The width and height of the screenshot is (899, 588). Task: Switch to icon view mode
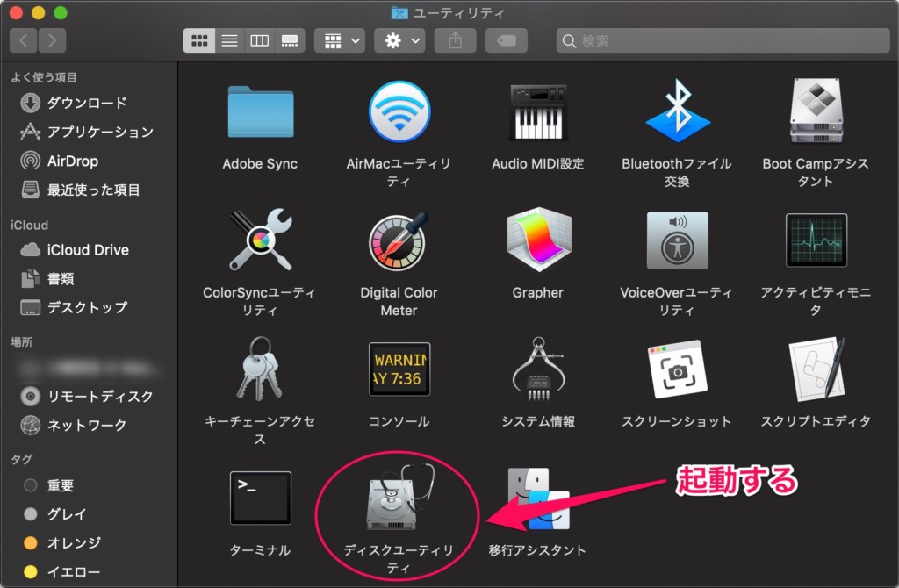click(x=199, y=40)
